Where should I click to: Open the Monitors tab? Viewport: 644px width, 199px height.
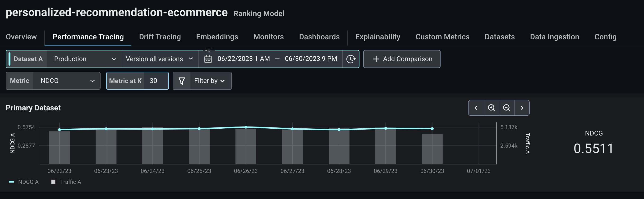click(268, 37)
